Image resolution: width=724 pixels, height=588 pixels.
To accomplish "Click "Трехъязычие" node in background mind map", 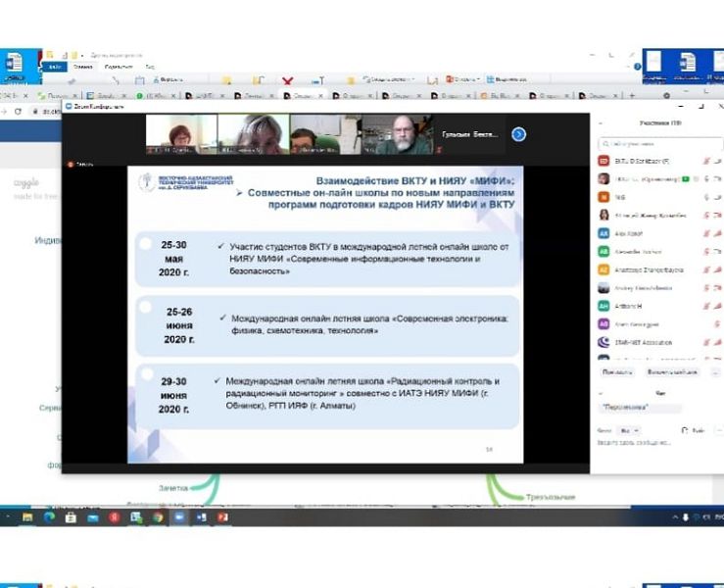I will point(551,497).
